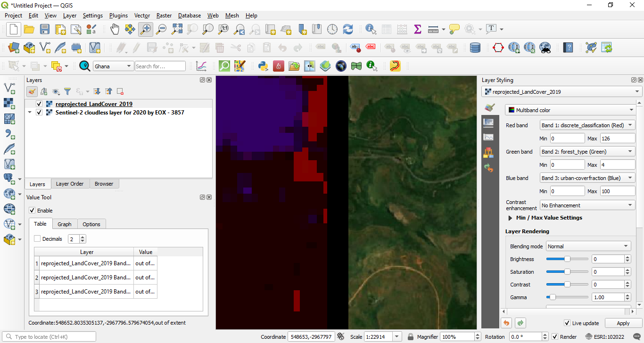The image size is (644, 343).
Task: Open the Blue band urban-coverfraction dropdown
Action: [x=587, y=178]
